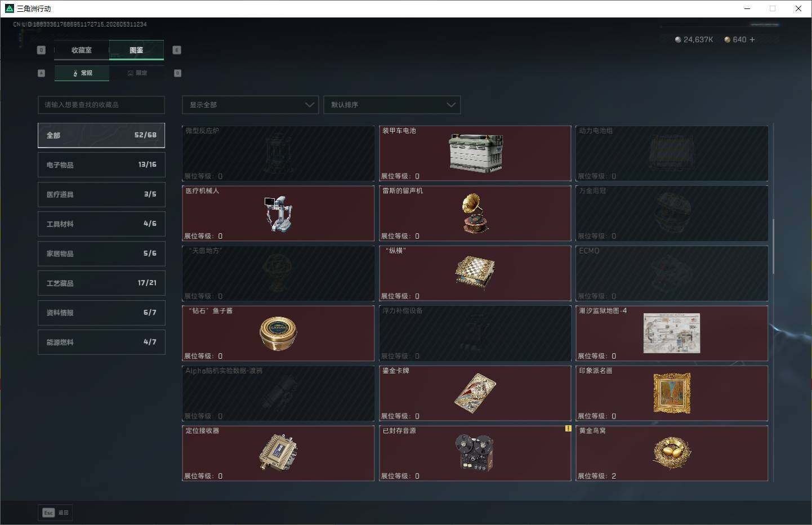Click the search box for collectibles
Screen dimensions: 812x525
tap(101, 105)
